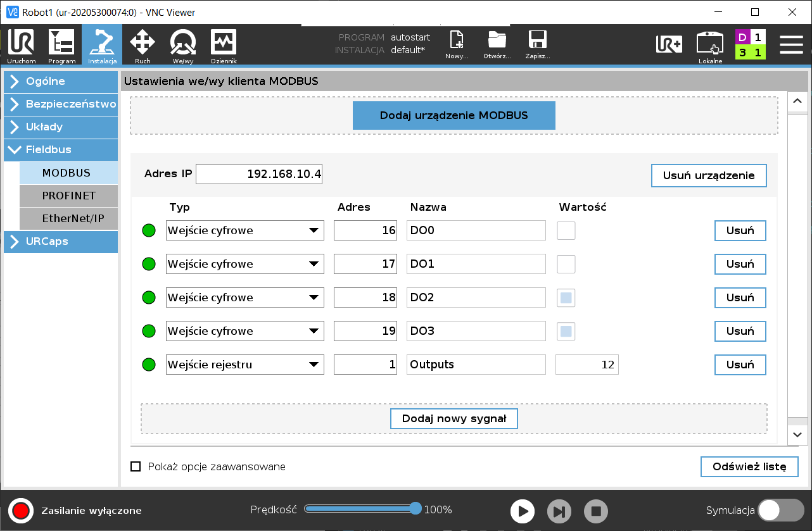
Task: Toggle the DO0 value checkbox
Action: click(566, 230)
